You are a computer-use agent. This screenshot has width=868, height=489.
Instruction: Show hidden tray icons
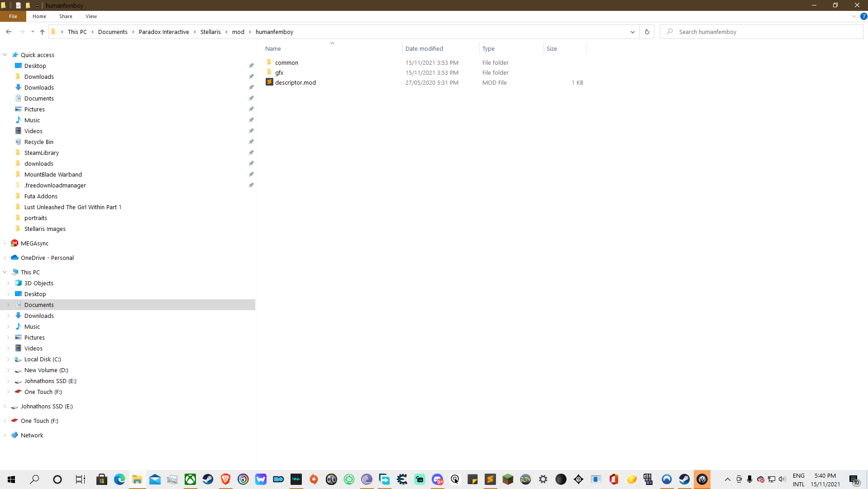728,479
